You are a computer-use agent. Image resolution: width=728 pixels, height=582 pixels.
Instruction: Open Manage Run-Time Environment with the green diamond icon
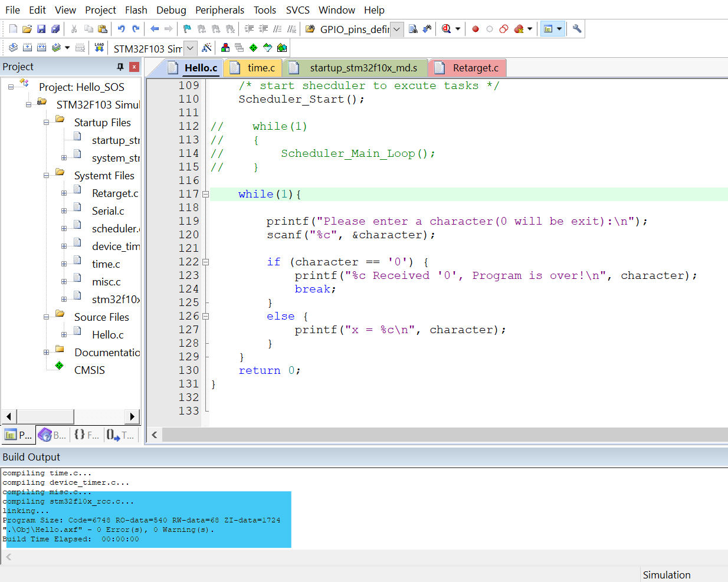click(x=254, y=48)
